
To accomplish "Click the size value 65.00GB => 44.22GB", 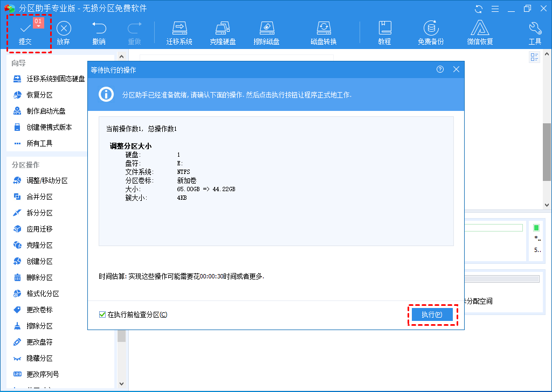I will click(206, 189).
